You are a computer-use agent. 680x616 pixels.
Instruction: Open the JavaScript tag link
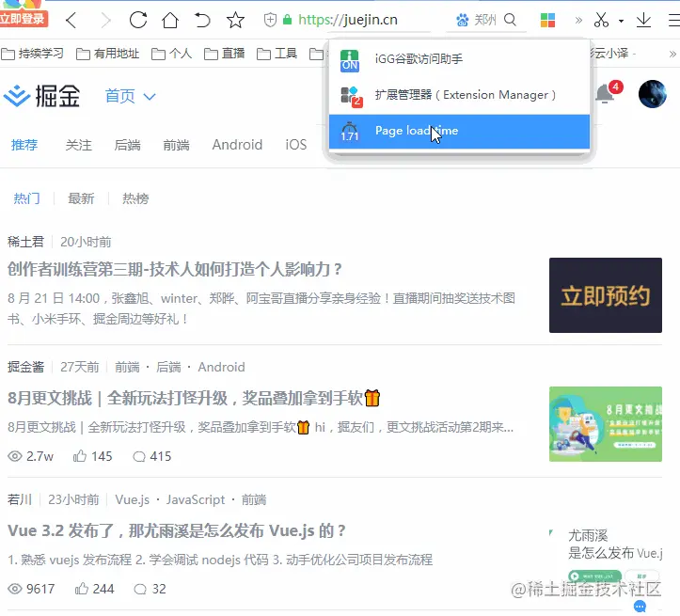coord(195,499)
